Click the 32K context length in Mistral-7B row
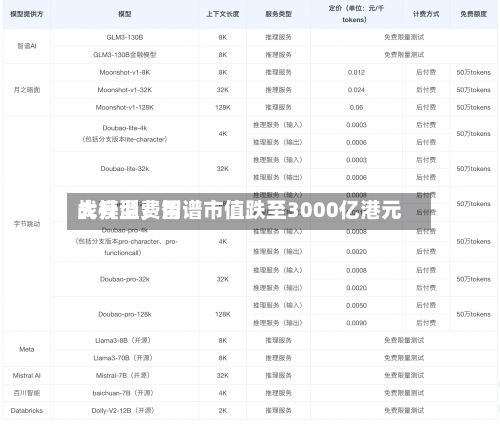This screenshot has width=500, height=424. 223,376
